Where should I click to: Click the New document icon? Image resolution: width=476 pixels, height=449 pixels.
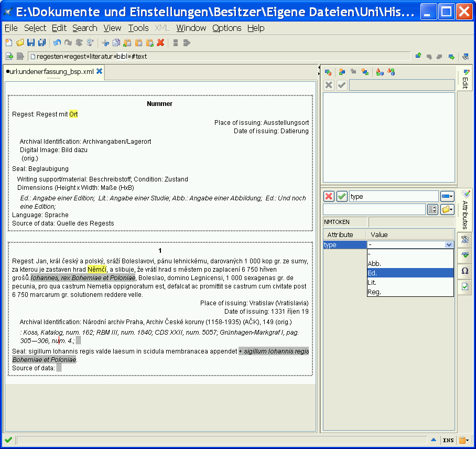9,43
